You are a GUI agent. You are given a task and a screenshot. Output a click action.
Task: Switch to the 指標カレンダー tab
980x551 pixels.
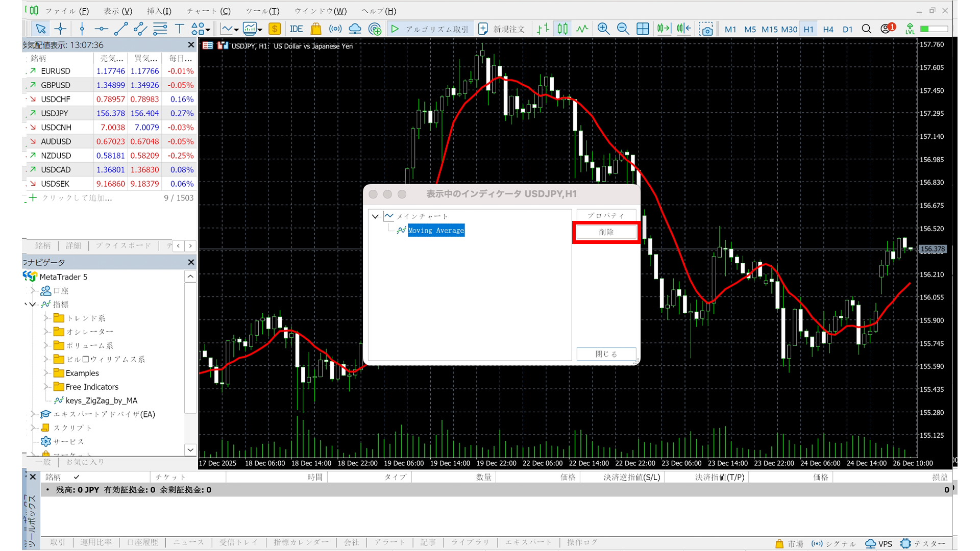[301, 542]
